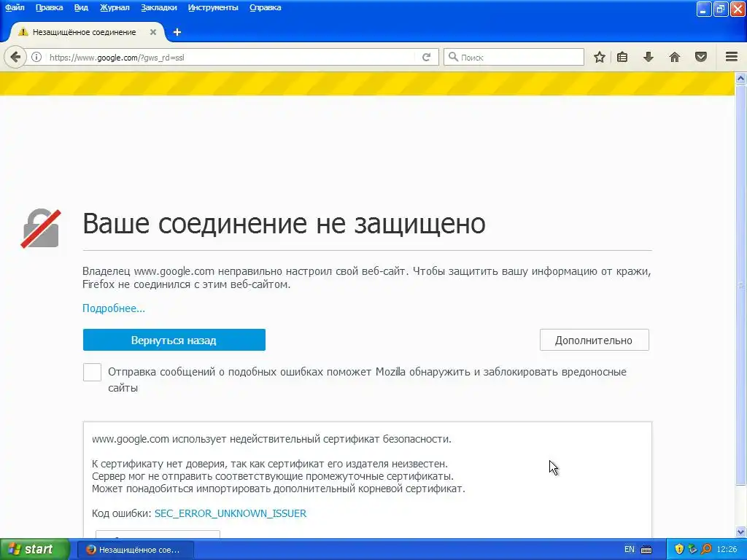Click the orange magnifier tray icon

pos(706,549)
